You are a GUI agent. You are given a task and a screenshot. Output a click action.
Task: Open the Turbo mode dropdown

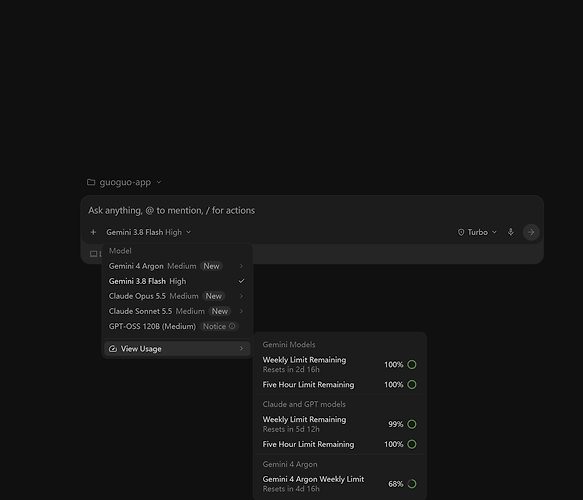coord(477,232)
